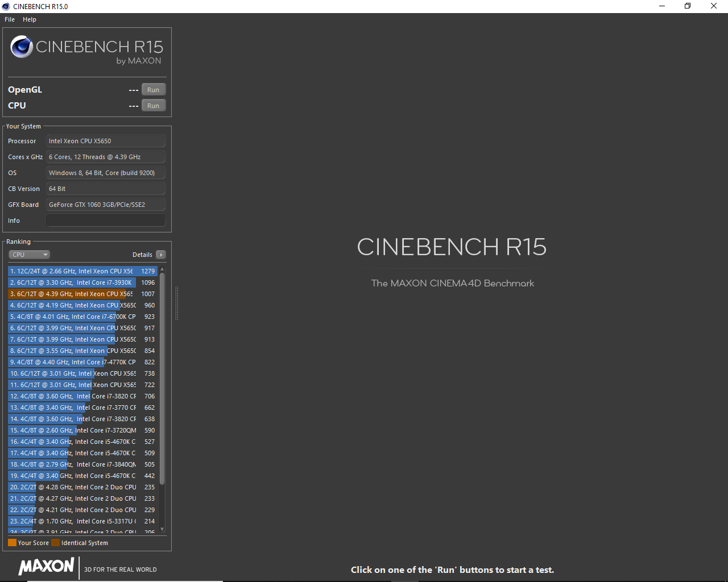Run the CPU benchmark

tap(154, 106)
